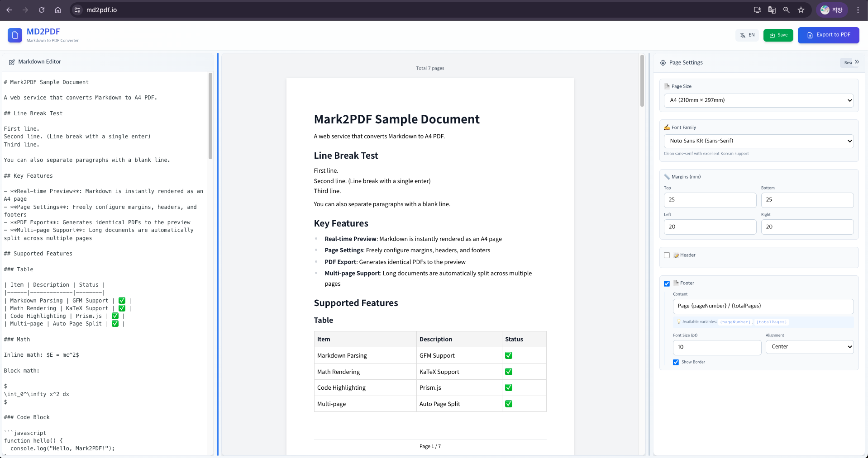Go back in browser history

[9, 10]
